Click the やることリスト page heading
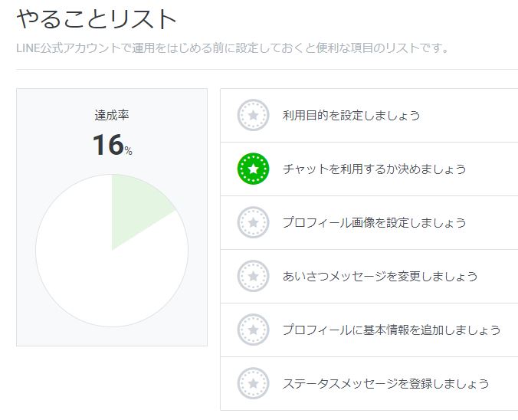Screen dimensions: 518x420 point(97,20)
